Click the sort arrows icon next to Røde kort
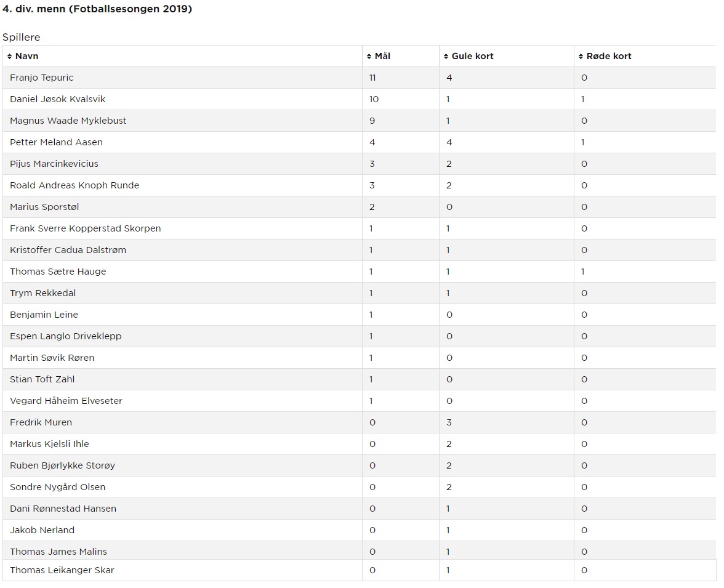Screen dimensions: 724x588 (581, 57)
